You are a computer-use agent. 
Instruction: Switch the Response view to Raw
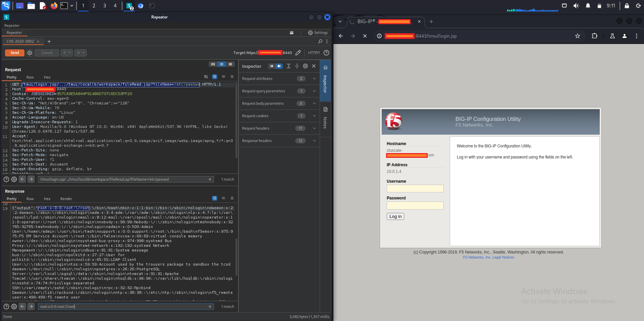point(30,199)
